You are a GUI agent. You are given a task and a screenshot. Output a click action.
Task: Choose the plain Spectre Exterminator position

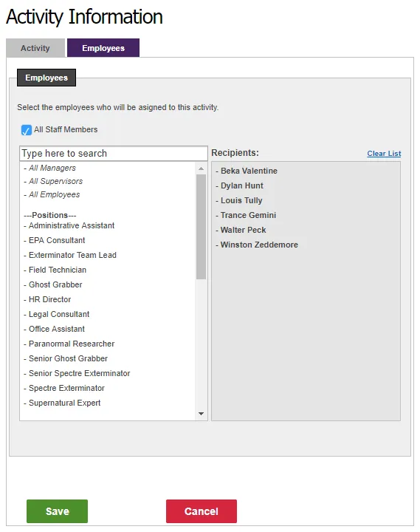click(66, 388)
